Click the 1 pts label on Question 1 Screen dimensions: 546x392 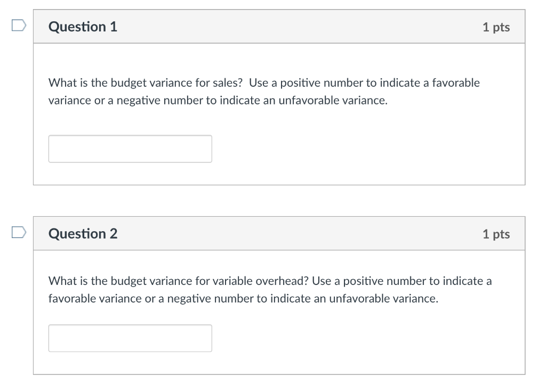(497, 27)
